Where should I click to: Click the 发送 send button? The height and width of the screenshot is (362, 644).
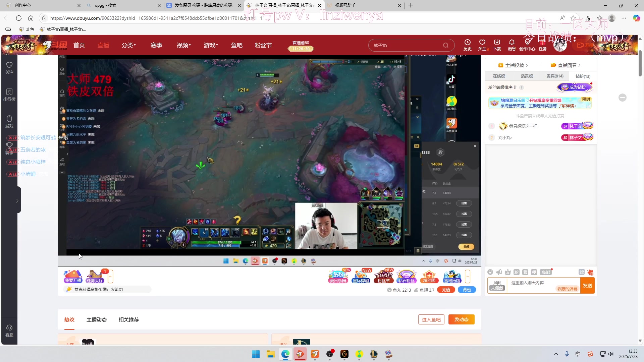click(x=587, y=286)
